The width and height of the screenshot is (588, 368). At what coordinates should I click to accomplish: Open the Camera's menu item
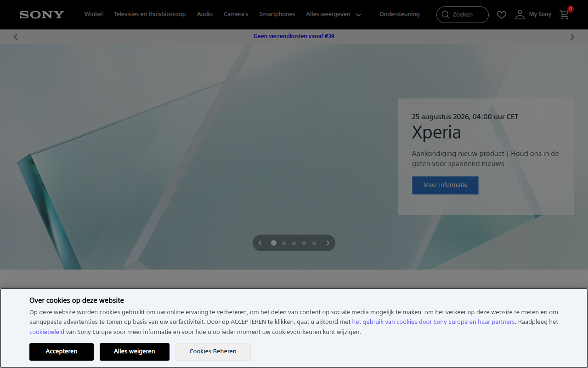point(236,14)
